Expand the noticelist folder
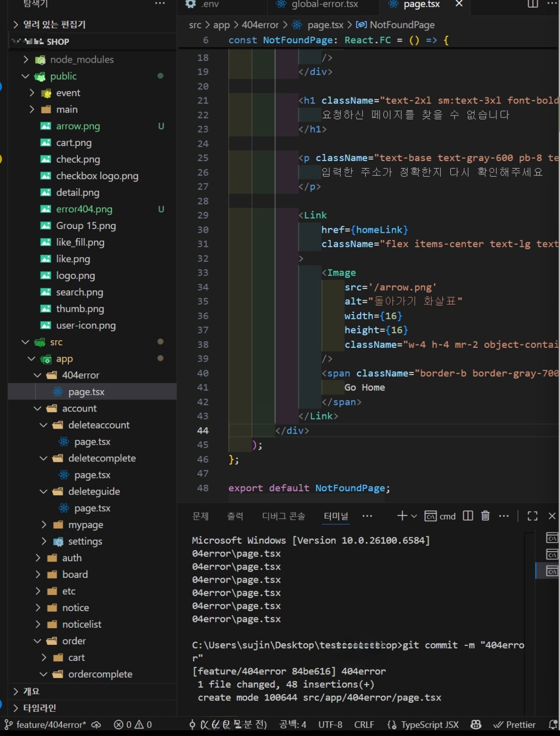This screenshot has width=560, height=736. coord(82,624)
